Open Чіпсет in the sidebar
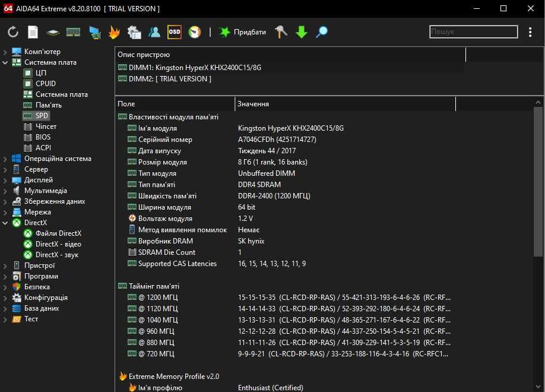545x392 pixels. tap(40, 127)
